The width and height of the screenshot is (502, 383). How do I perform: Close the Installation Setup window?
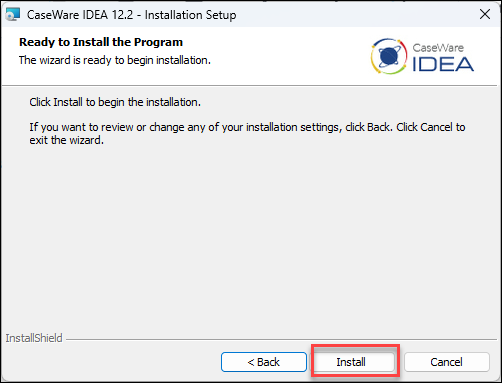point(485,14)
